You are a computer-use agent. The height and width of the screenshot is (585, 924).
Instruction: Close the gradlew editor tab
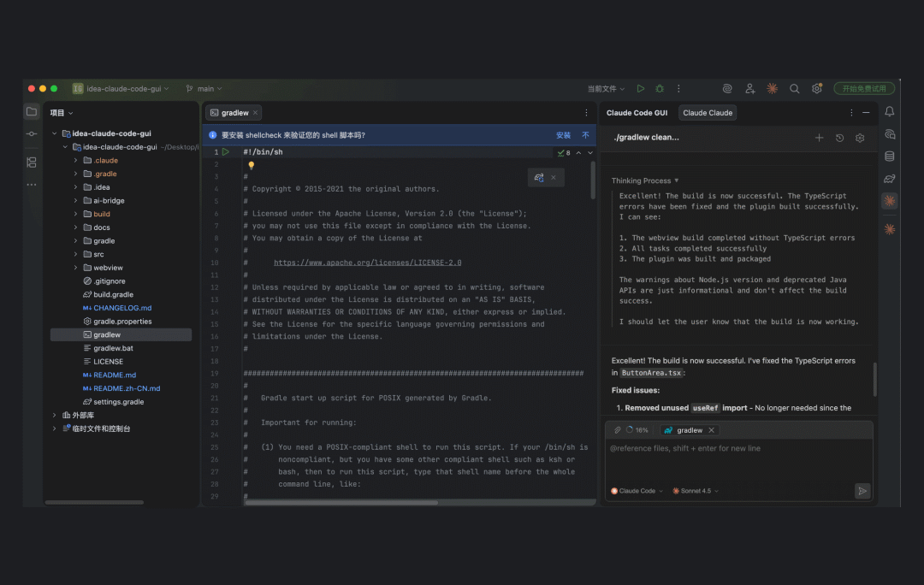[255, 113]
